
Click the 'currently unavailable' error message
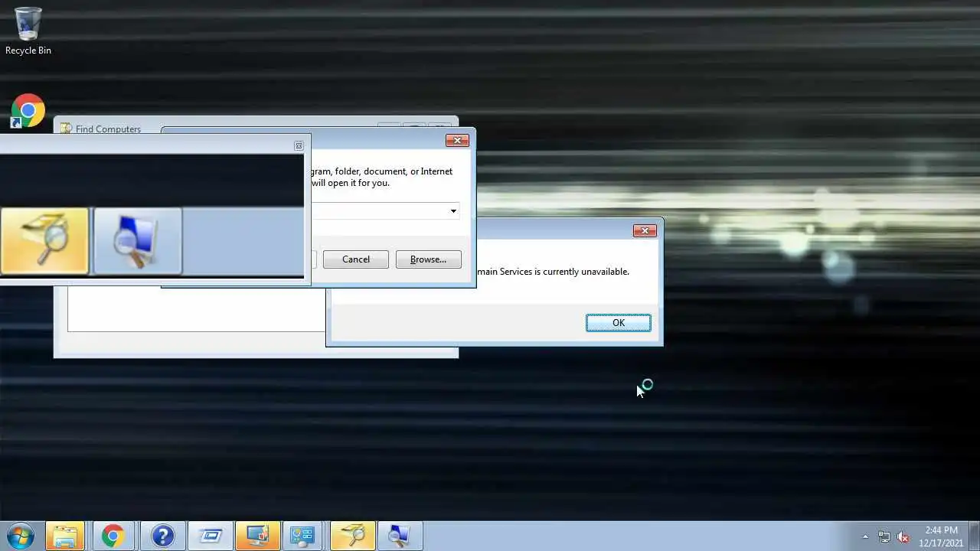tap(553, 272)
